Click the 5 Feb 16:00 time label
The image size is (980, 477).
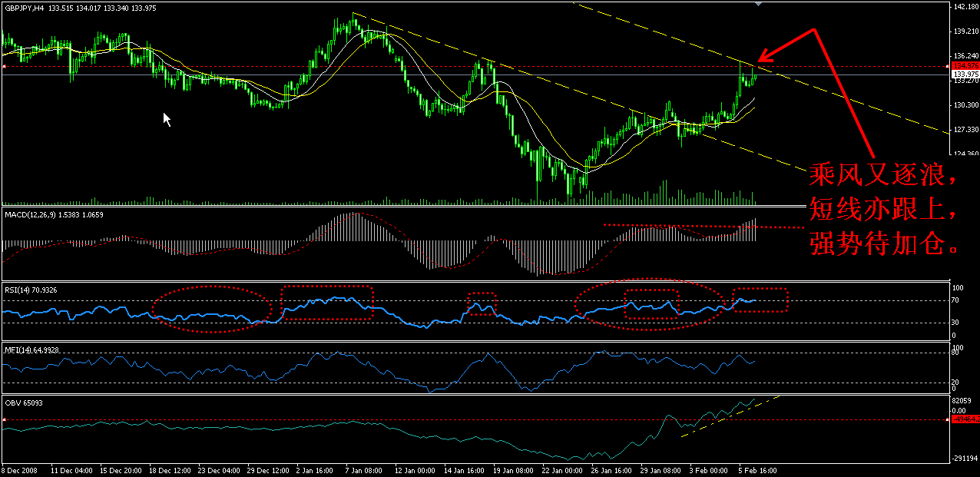tap(757, 469)
